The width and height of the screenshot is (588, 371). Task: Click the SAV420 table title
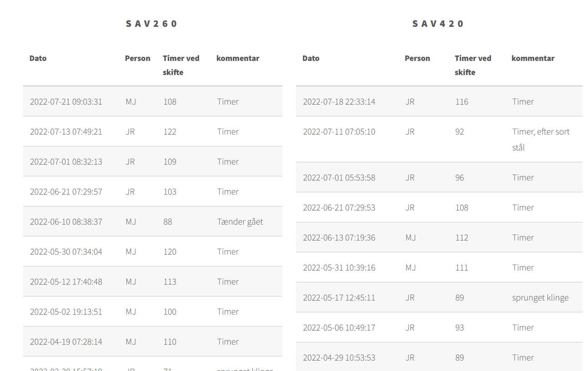(x=438, y=24)
